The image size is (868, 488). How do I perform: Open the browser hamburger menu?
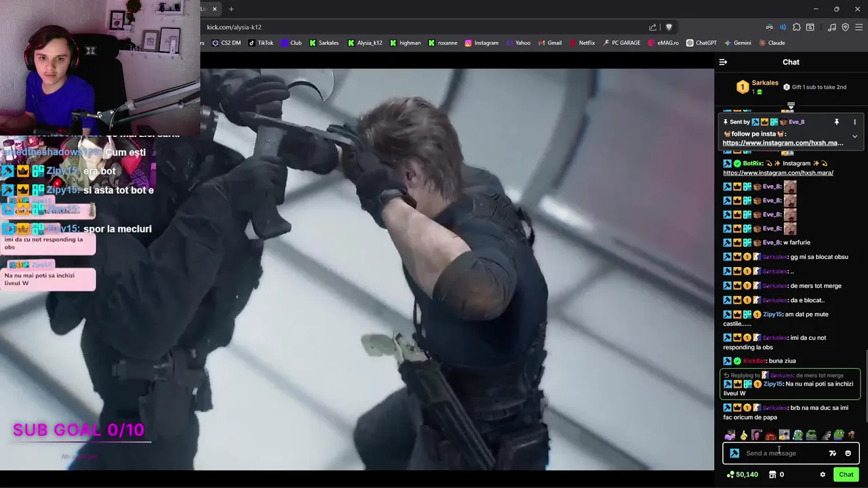tap(859, 27)
